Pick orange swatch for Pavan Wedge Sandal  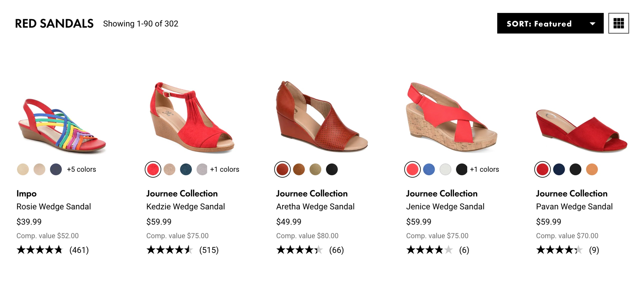point(592,169)
